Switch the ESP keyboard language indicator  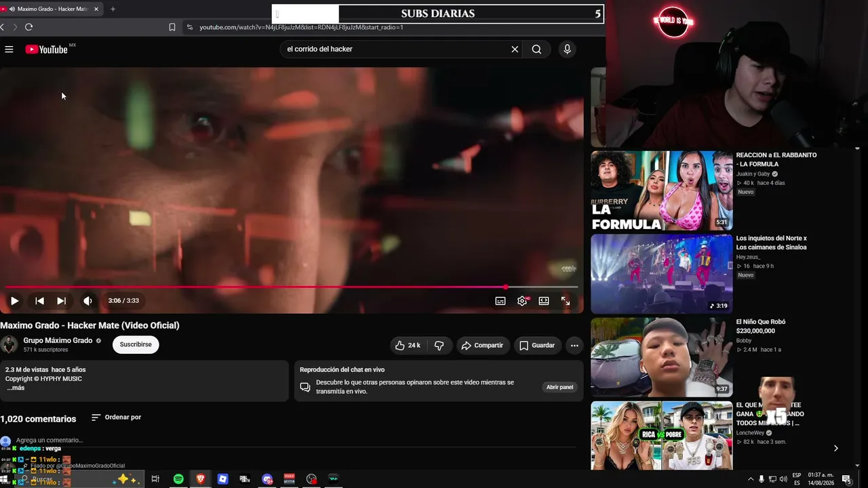[797, 479]
